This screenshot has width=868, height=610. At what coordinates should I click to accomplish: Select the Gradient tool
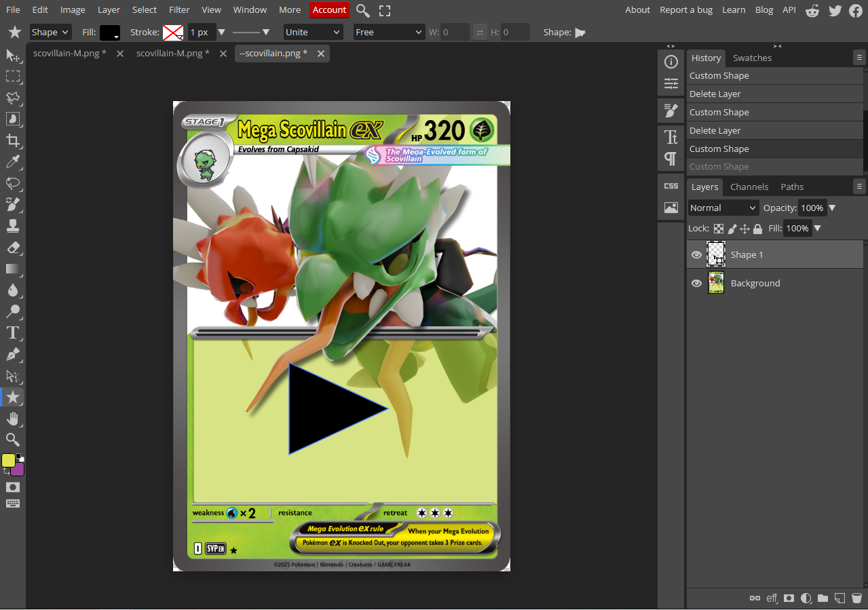pyautogui.click(x=13, y=269)
